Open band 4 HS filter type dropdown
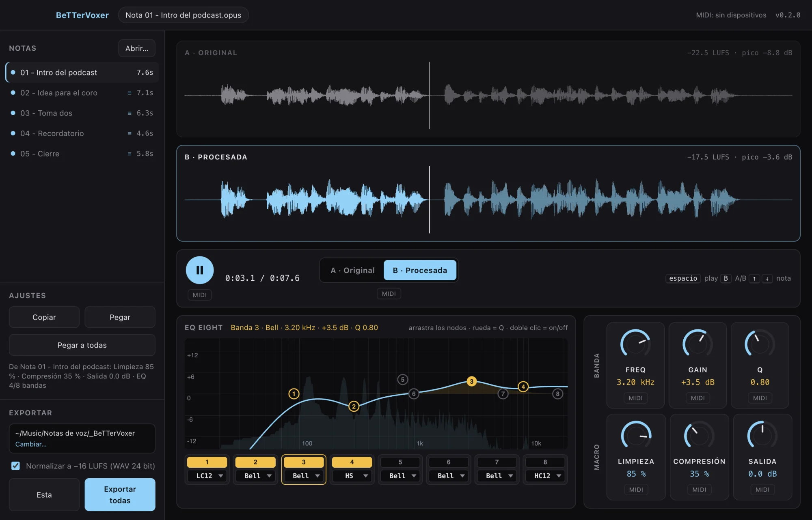Image resolution: width=812 pixels, height=520 pixels. (352, 476)
